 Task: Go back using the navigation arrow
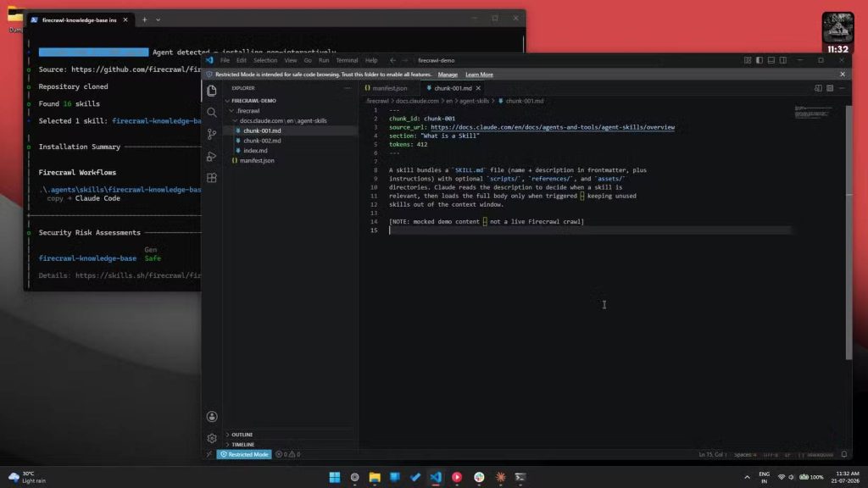[x=392, y=60]
